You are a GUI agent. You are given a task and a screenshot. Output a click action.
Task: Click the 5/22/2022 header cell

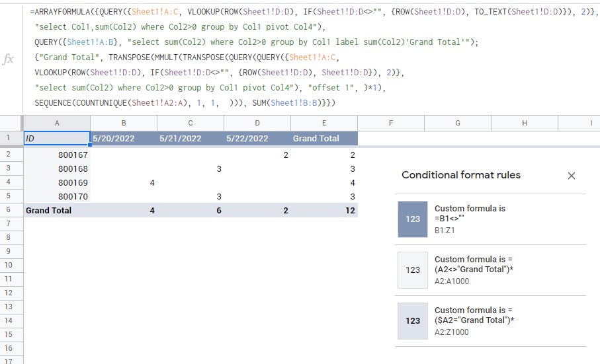tap(257, 138)
